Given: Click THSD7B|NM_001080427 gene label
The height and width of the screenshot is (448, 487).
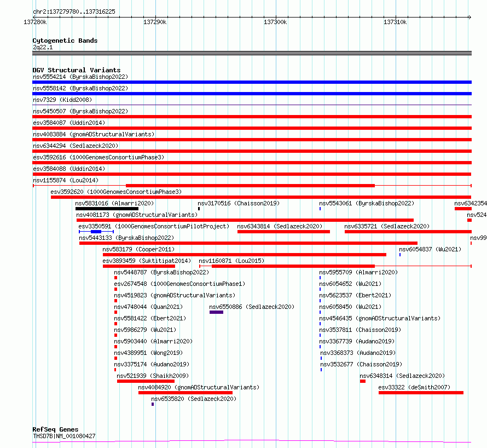Looking at the screenshot, I should point(64,436).
